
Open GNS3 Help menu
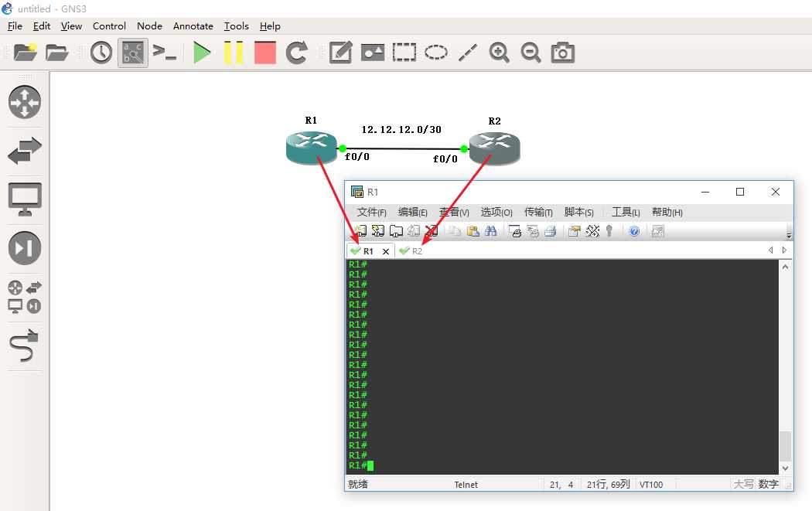[x=270, y=26]
